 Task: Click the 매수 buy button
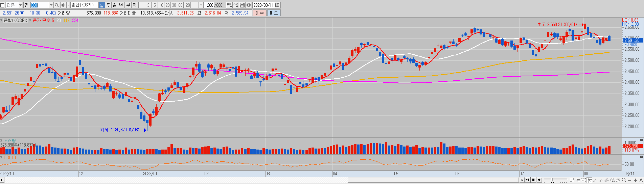click(x=259, y=13)
